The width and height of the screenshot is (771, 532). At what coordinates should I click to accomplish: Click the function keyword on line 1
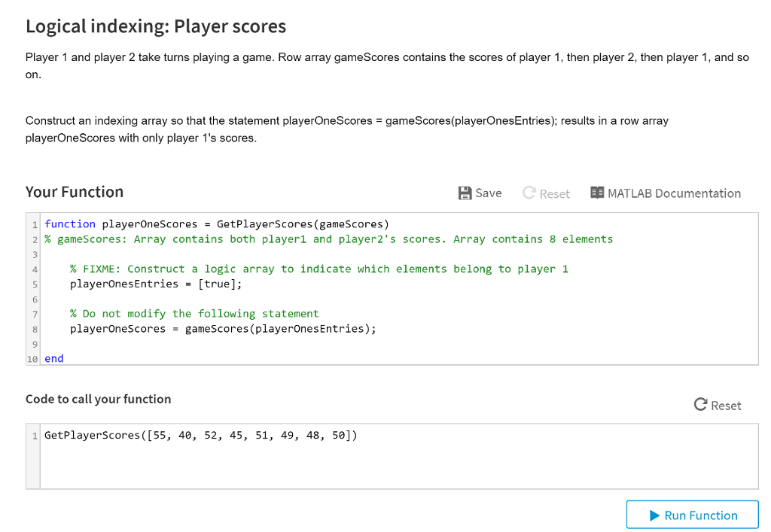(70, 223)
